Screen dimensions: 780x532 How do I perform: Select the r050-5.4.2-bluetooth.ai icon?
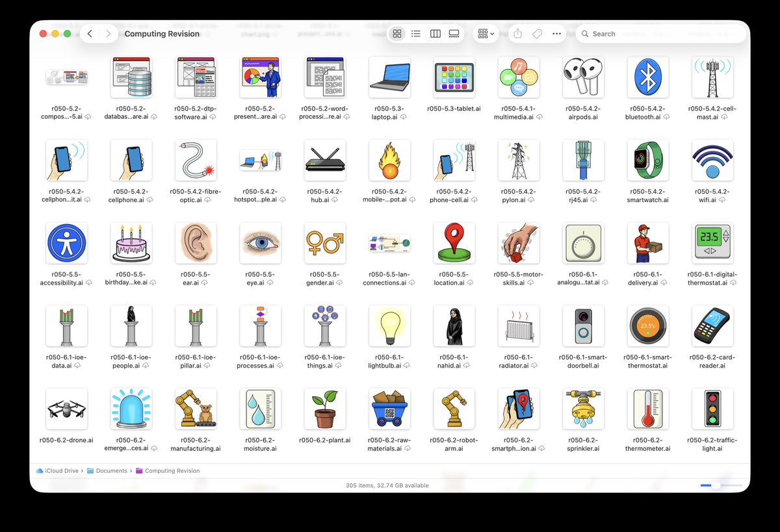coord(648,77)
